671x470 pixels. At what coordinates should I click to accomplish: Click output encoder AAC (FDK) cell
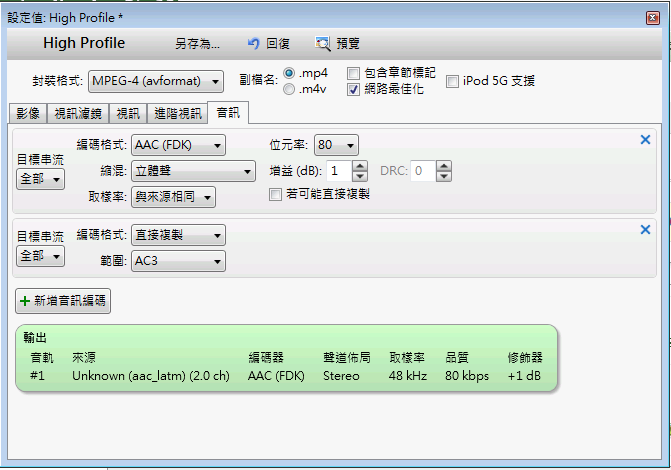276,376
